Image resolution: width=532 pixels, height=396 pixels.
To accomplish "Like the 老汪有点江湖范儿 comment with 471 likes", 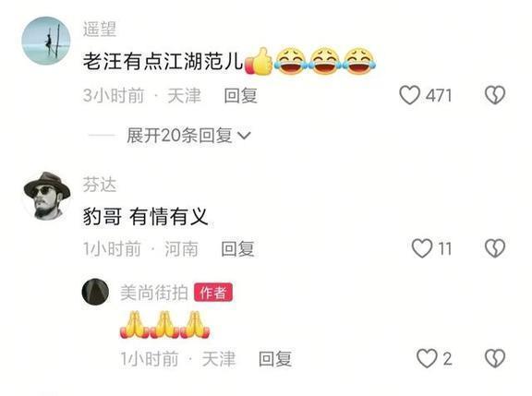I will click(x=409, y=95).
